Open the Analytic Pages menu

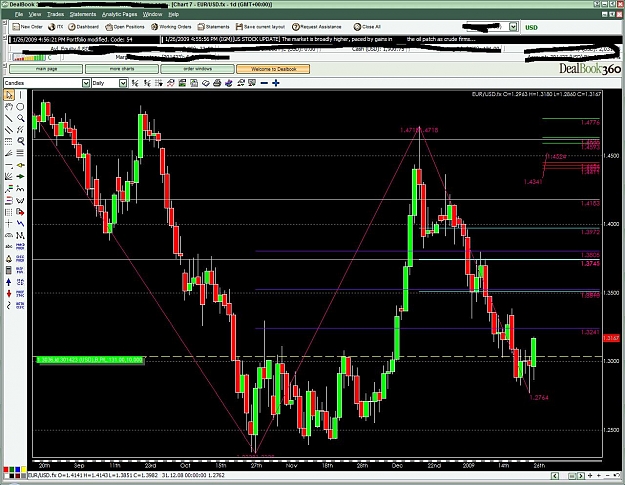pos(119,14)
